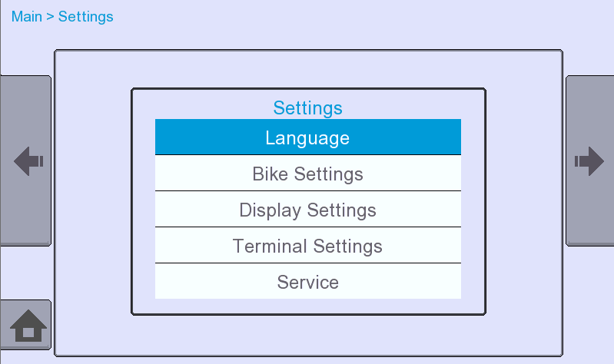Tap the gray home button panel
The image size is (614, 364).
coord(25,325)
